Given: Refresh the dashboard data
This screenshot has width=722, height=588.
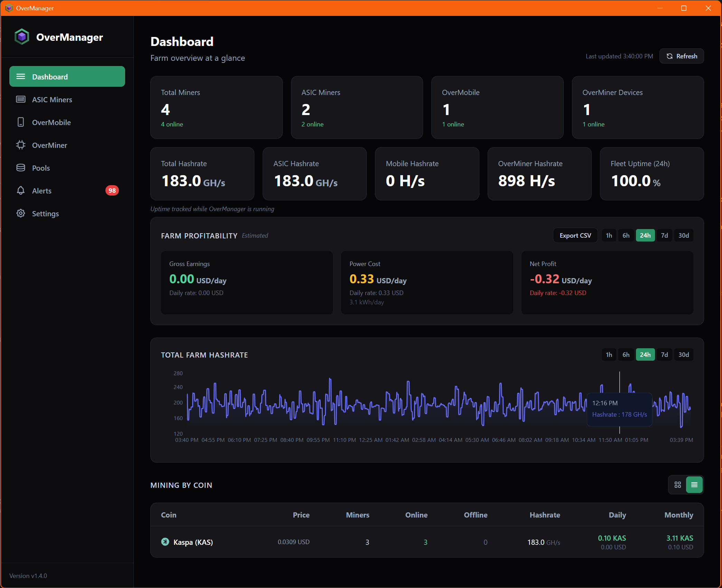Looking at the screenshot, I should click(682, 56).
